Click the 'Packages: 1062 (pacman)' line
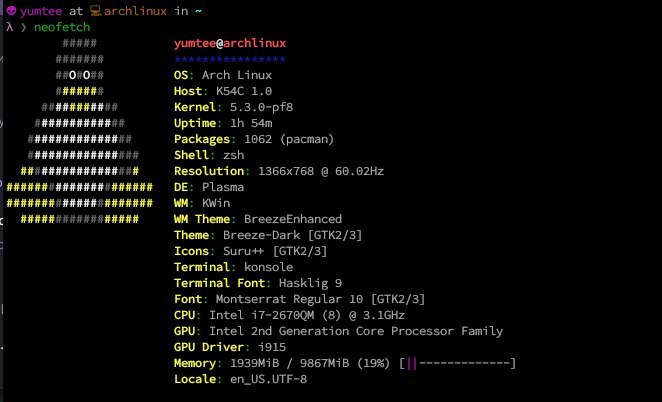 pos(254,139)
